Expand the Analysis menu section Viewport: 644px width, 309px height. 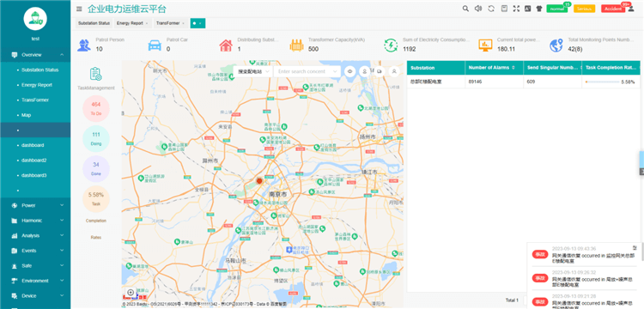click(35, 235)
